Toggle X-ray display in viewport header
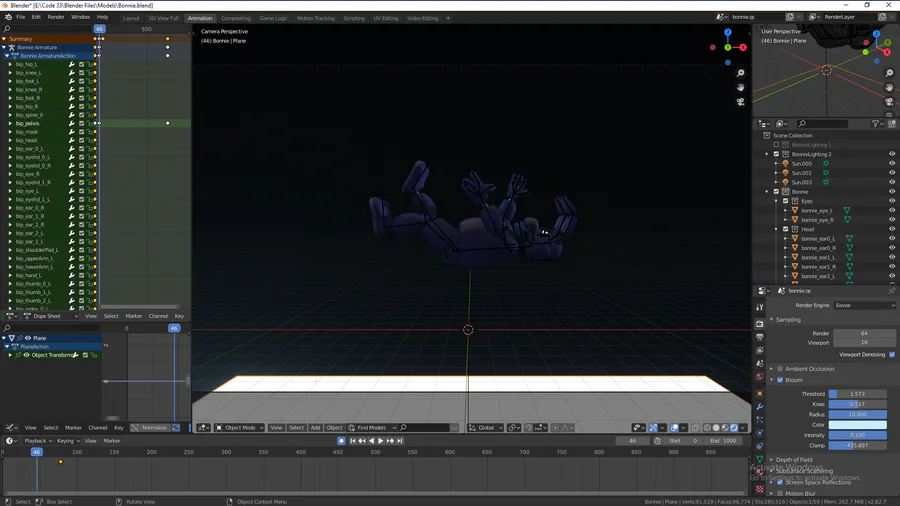Image resolution: width=900 pixels, height=506 pixels. coord(695,427)
